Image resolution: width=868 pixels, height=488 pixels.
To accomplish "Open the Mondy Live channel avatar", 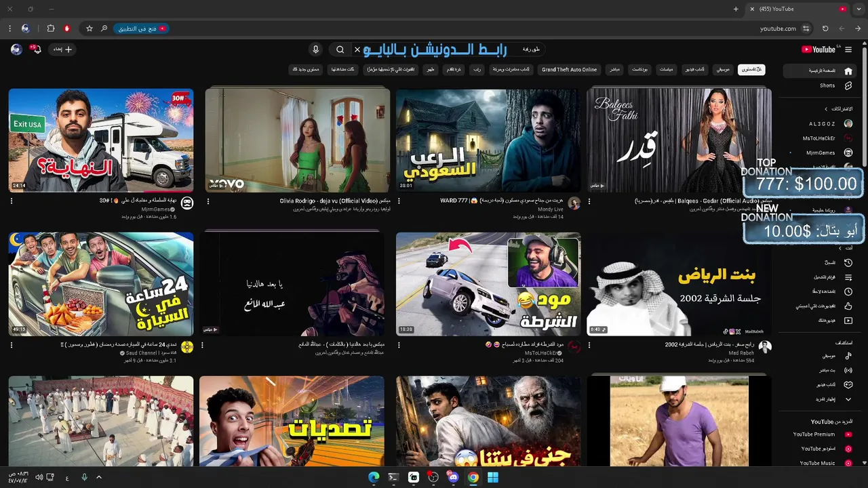I will click(x=574, y=203).
